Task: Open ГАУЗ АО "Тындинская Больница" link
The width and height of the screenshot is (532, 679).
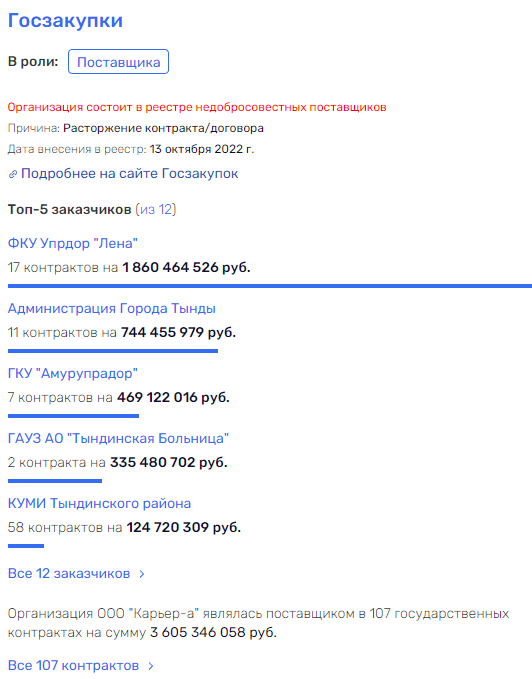Action: tap(118, 438)
